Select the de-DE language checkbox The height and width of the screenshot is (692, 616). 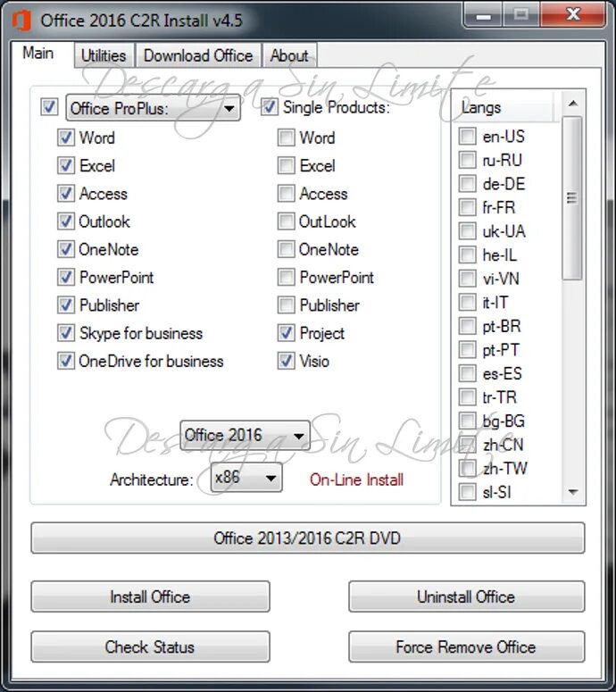click(x=467, y=184)
